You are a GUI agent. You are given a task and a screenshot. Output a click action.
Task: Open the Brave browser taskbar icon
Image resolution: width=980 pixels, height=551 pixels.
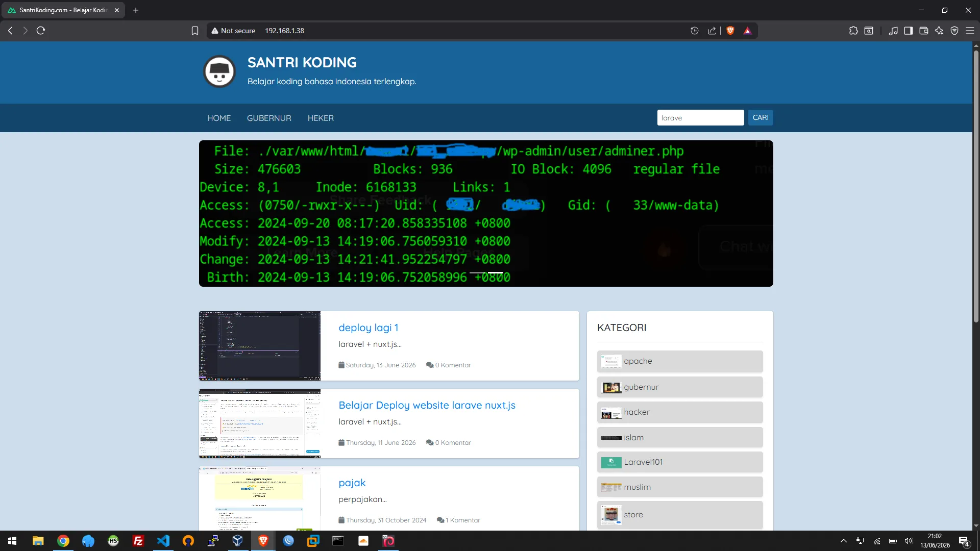(263, 541)
